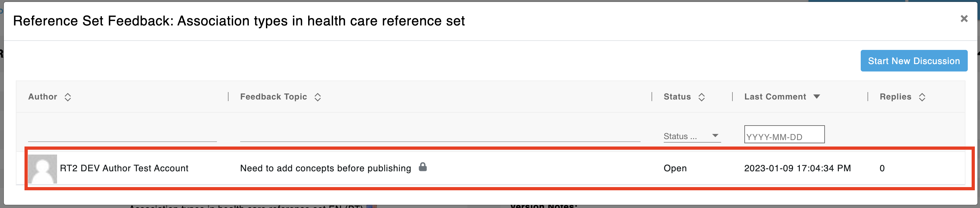The image size is (980, 208).
Task: Sort by Author column header
Action: [43, 97]
